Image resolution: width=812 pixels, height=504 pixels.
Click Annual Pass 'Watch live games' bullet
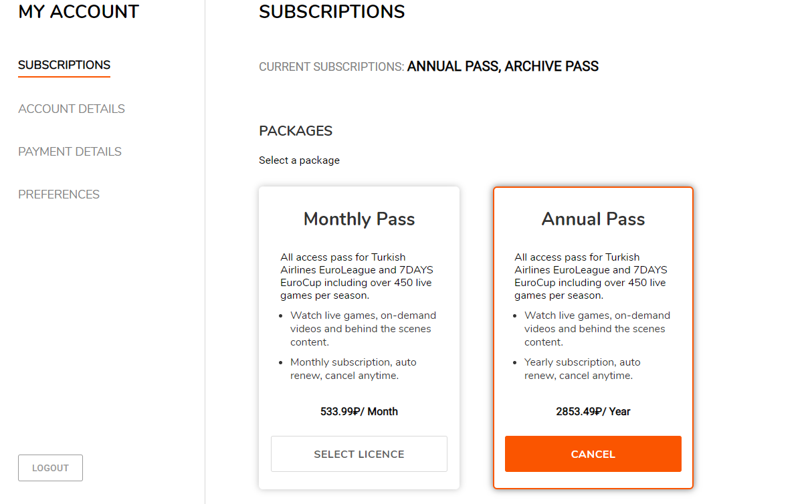point(597,329)
